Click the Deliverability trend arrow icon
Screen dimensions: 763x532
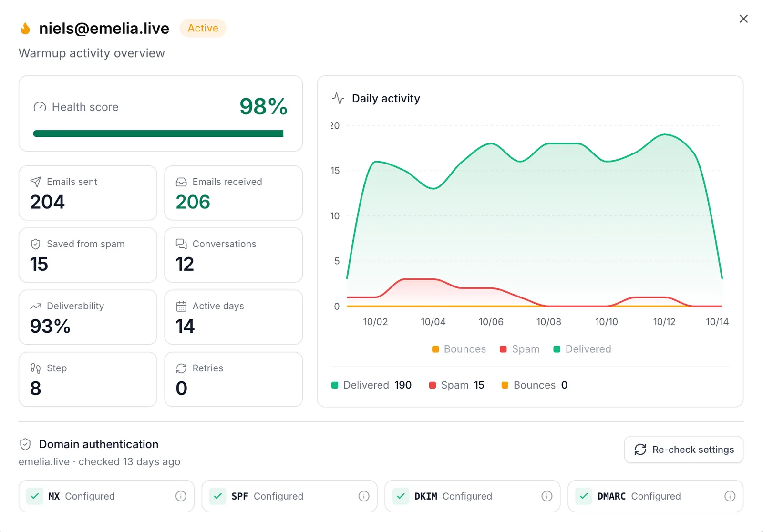pyautogui.click(x=36, y=306)
